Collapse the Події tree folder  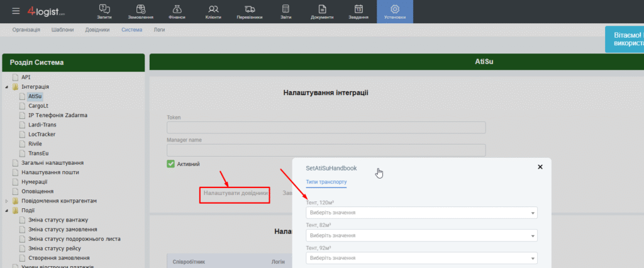6,211
